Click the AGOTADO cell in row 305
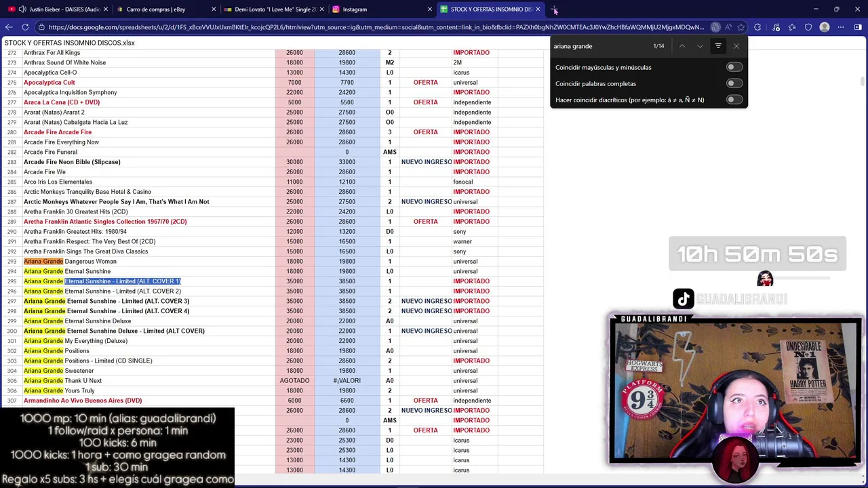The image size is (868, 488). coord(294,381)
